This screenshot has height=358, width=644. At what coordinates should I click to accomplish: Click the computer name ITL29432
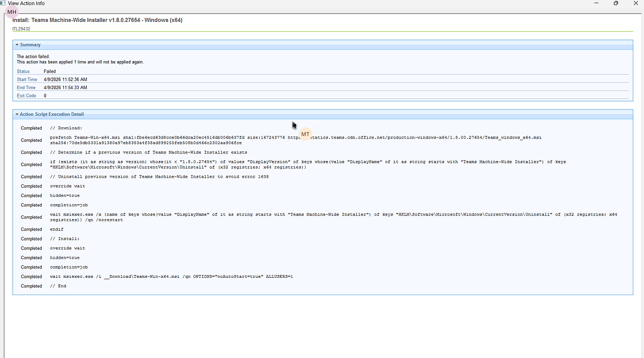coord(21,29)
